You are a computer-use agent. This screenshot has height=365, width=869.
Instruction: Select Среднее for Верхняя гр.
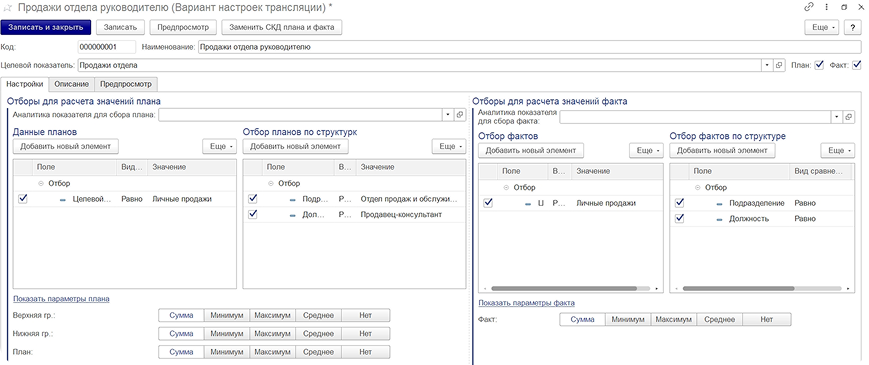point(319,315)
